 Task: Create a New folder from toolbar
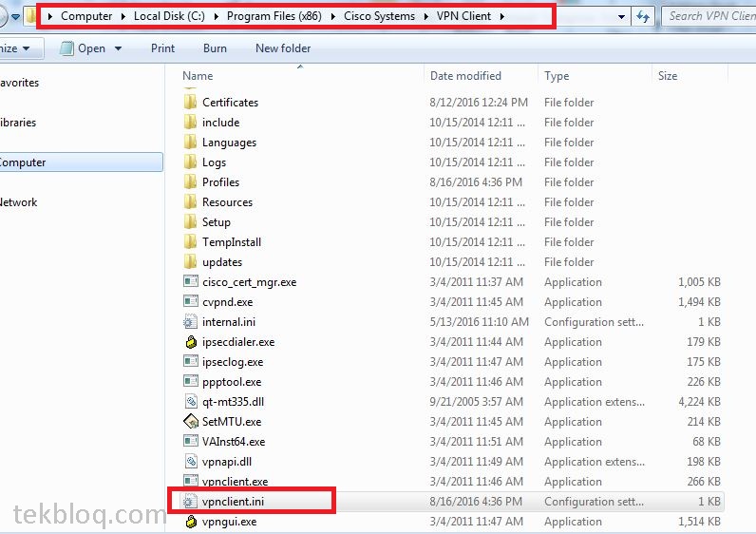point(283,48)
